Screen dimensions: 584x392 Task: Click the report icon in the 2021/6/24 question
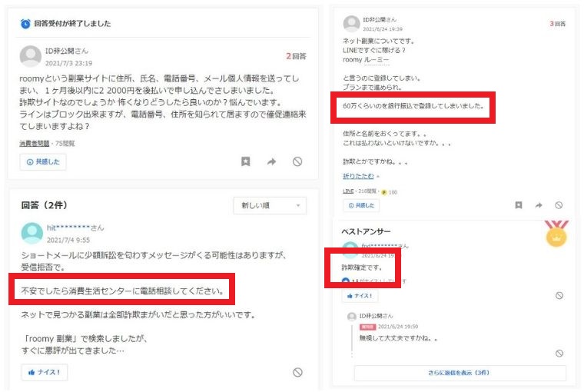(x=559, y=205)
